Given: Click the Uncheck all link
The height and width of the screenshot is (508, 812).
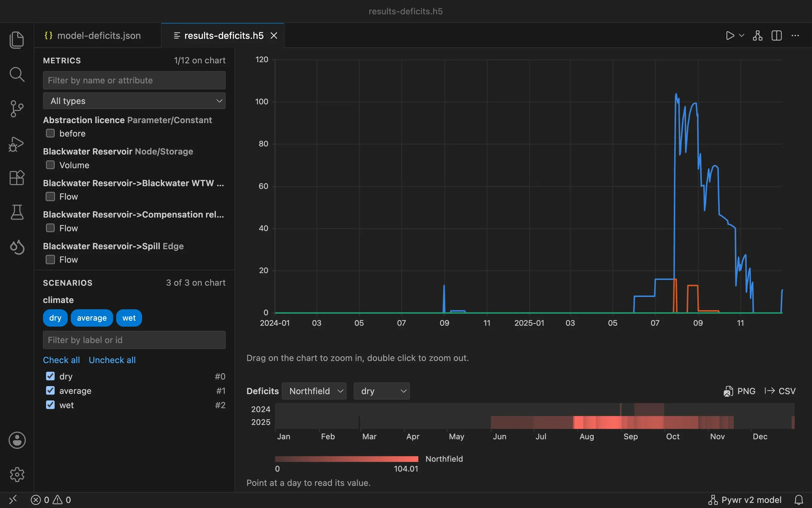Looking at the screenshot, I should (112, 360).
